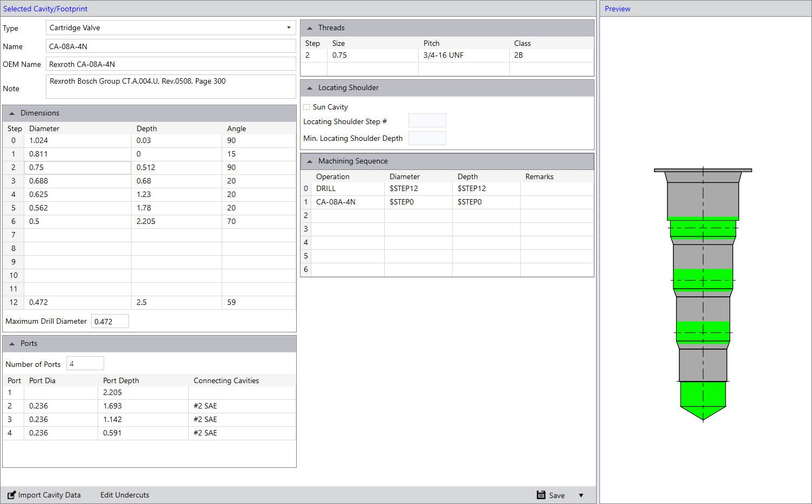Open the Type Cartridge Valve dropdown
The height and width of the screenshot is (504, 812).
pyautogui.click(x=288, y=28)
